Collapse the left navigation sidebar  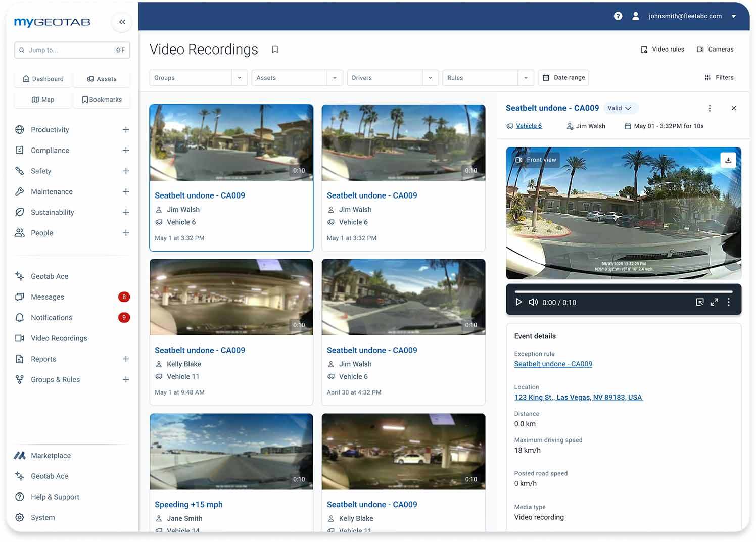tap(122, 22)
